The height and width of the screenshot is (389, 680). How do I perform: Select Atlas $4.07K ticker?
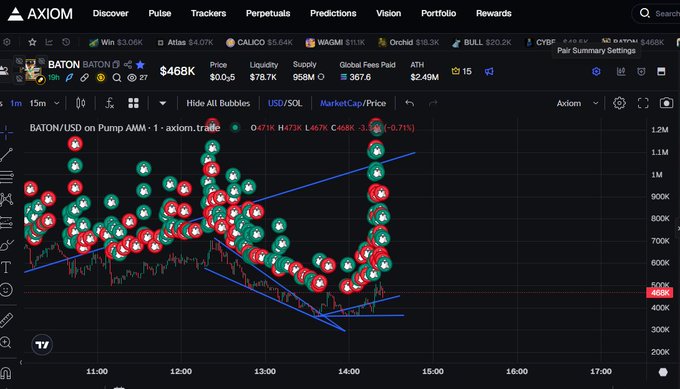tap(185, 42)
